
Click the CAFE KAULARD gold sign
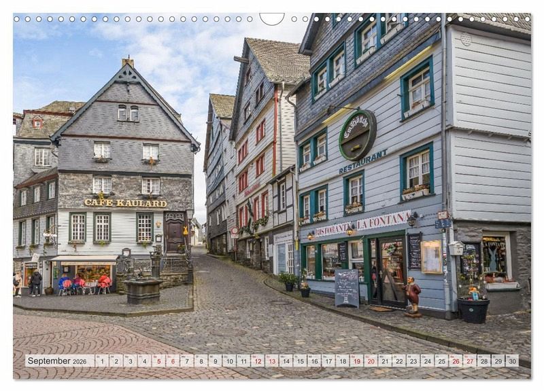point(125,202)
